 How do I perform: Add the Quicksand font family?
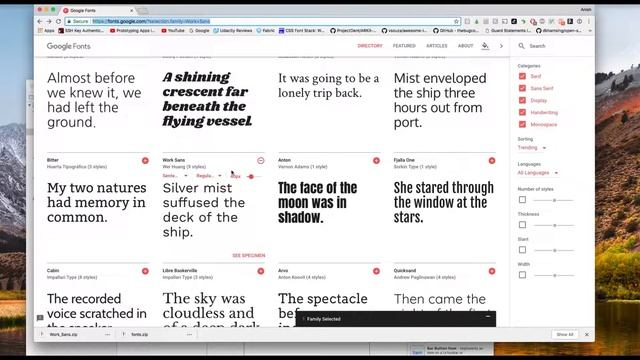click(492, 271)
